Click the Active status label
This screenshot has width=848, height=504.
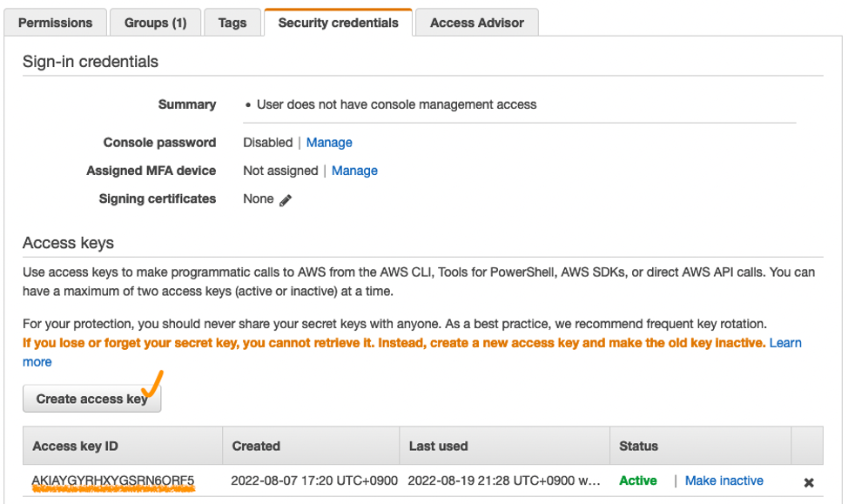point(638,480)
